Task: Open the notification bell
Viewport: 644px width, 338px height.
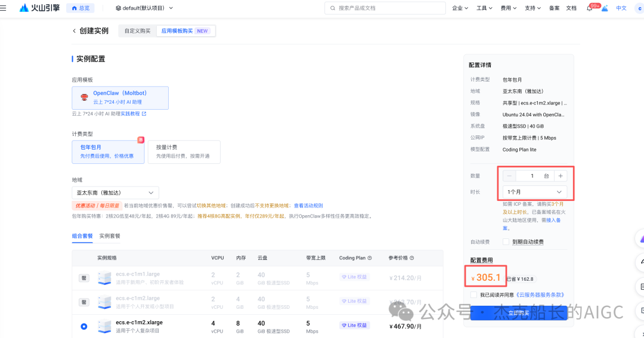Action: 589,8
